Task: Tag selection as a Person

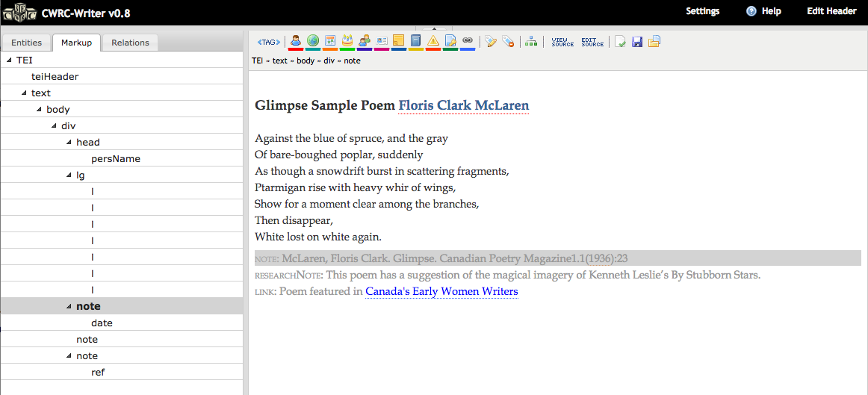Action: click(296, 41)
